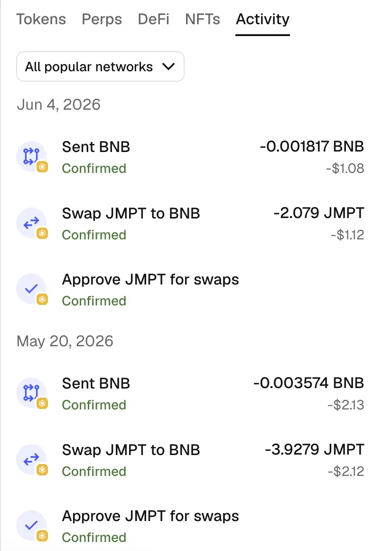The width and height of the screenshot is (392, 551).
Task: Open the -$2.13 Sent BNB transaction
Action: 190,394
